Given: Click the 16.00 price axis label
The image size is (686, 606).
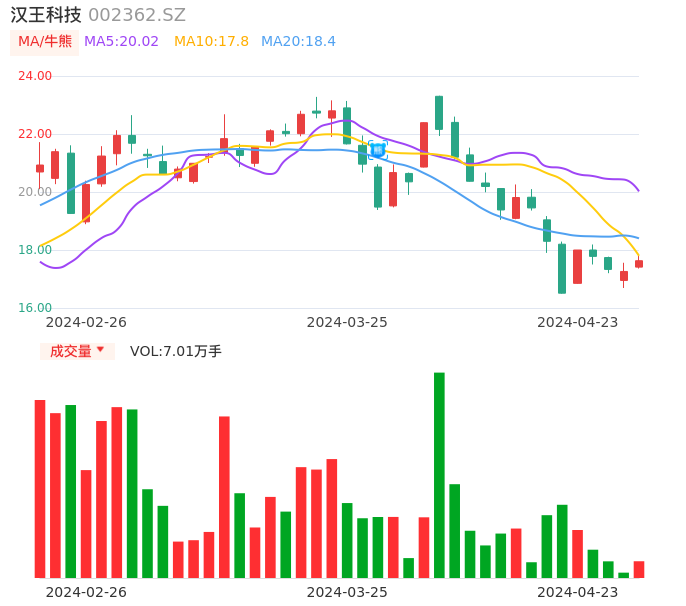Looking at the screenshot, I should [x=35, y=308].
